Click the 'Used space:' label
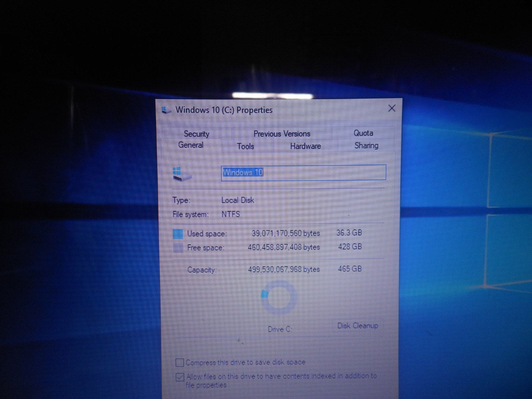Screen dimensions: 532x399 [x=207, y=234]
